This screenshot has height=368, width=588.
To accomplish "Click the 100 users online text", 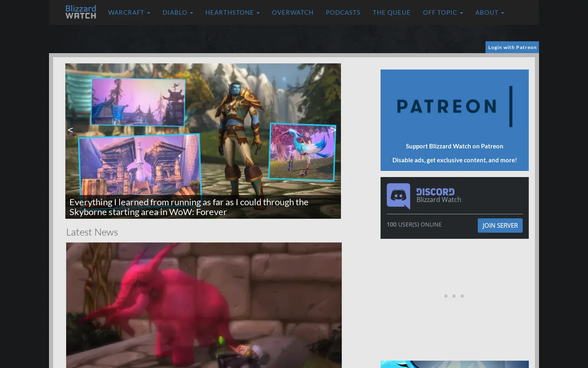I will 414,224.
